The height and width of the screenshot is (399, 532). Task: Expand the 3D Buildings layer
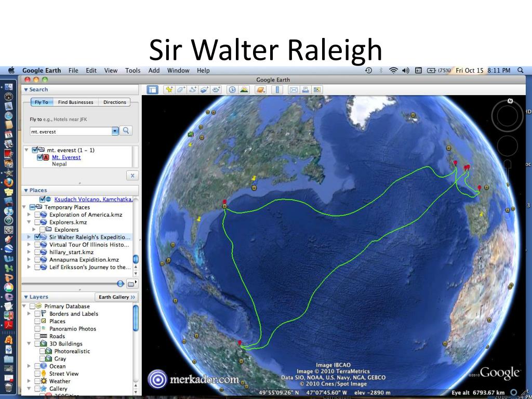point(29,344)
